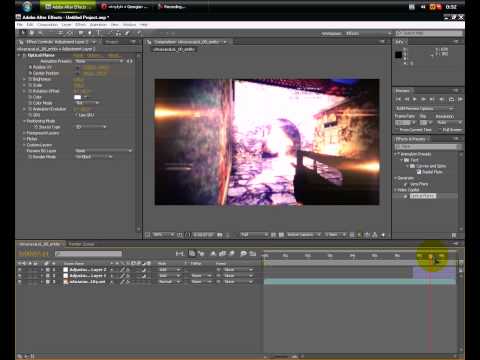Image resolution: width=480 pixels, height=360 pixels.
Task: Click the timeline current time indicator
Action: pos(430,256)
